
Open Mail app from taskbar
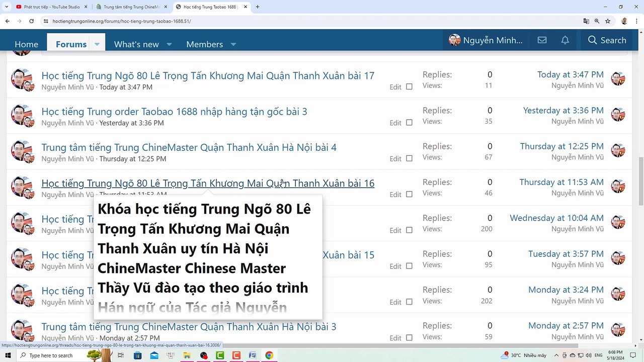[x=154, y=355]
